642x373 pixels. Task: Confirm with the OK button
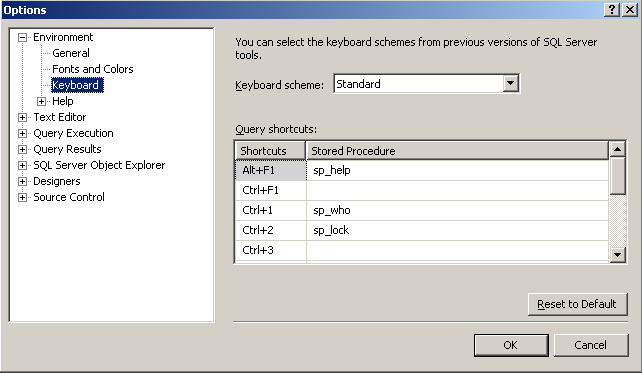tap(511, 345)
